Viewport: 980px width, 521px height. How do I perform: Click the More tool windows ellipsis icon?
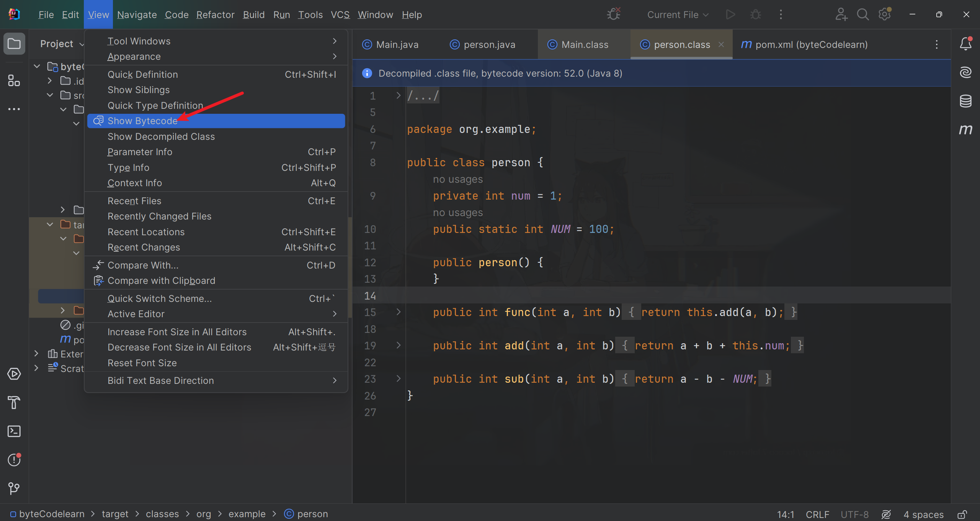tap(14, 109)
